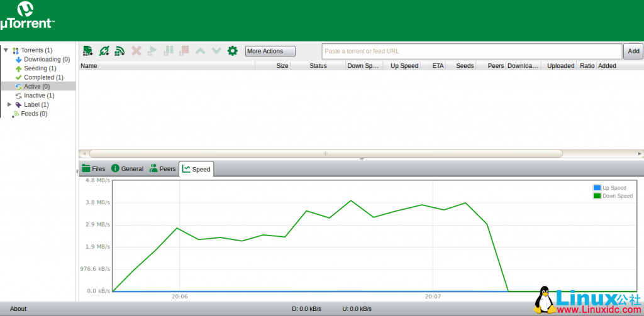Sort by Status column header

coord(318,66)
